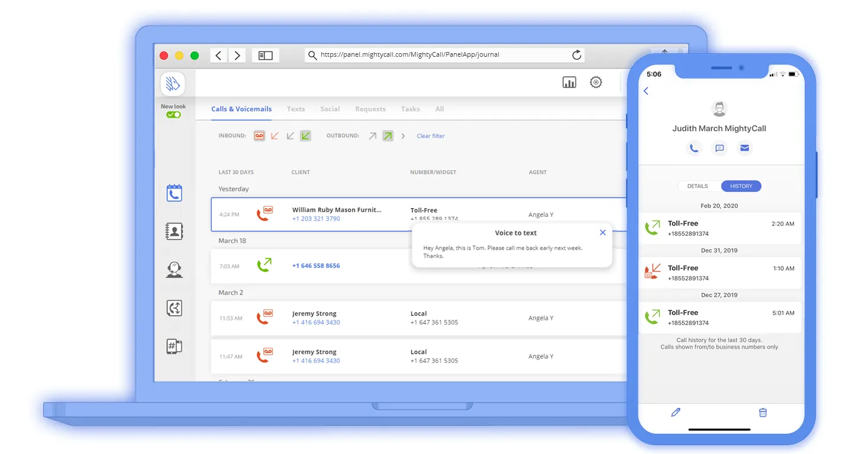This screenshot has width=868, height=454.
Task: Switch to the Calls & Voicemails tab
Action: point(241,109)
